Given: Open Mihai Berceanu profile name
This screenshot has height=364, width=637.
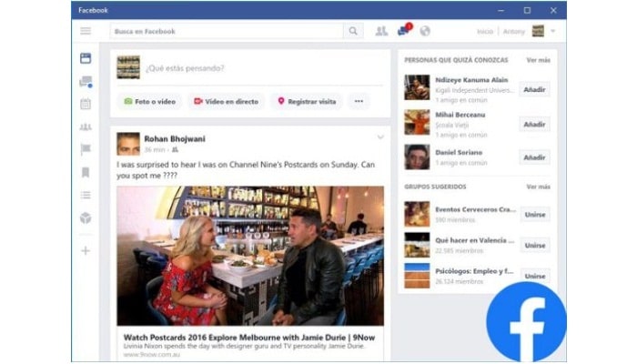Looking at the screenshot, I should pos(460,115).
